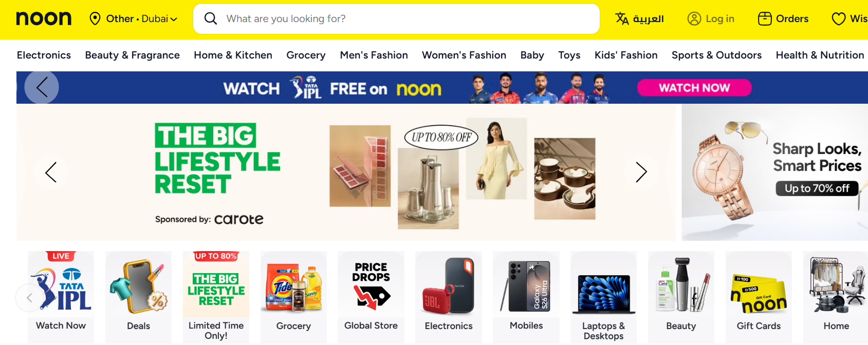Click the search magnifier icon
Viewport: 868px width, 345px height.
point(210,18)
